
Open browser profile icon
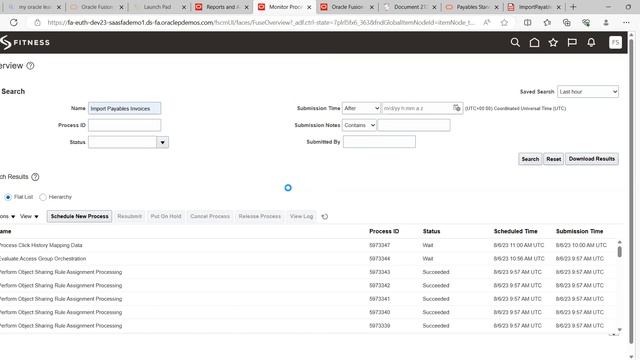coord(606,22)
